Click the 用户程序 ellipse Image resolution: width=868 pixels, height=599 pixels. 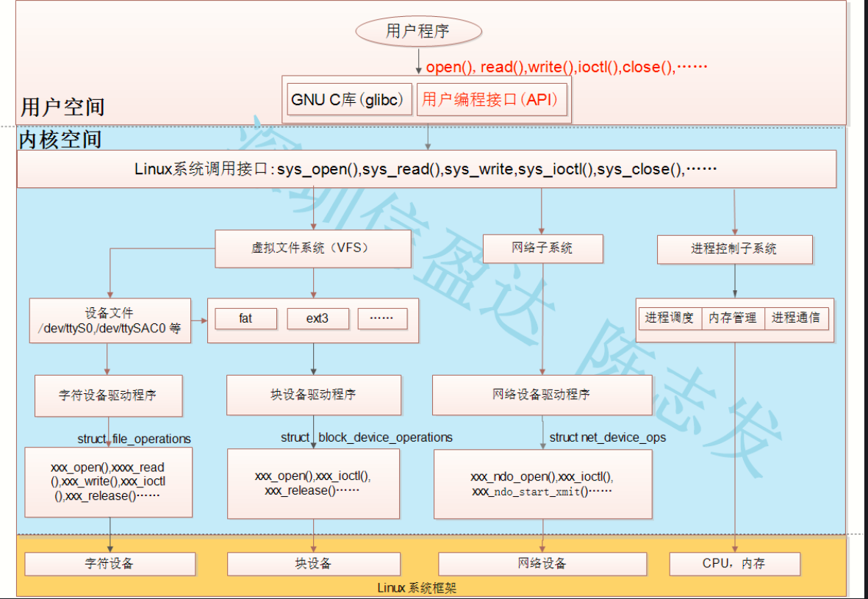pos(418,31)
